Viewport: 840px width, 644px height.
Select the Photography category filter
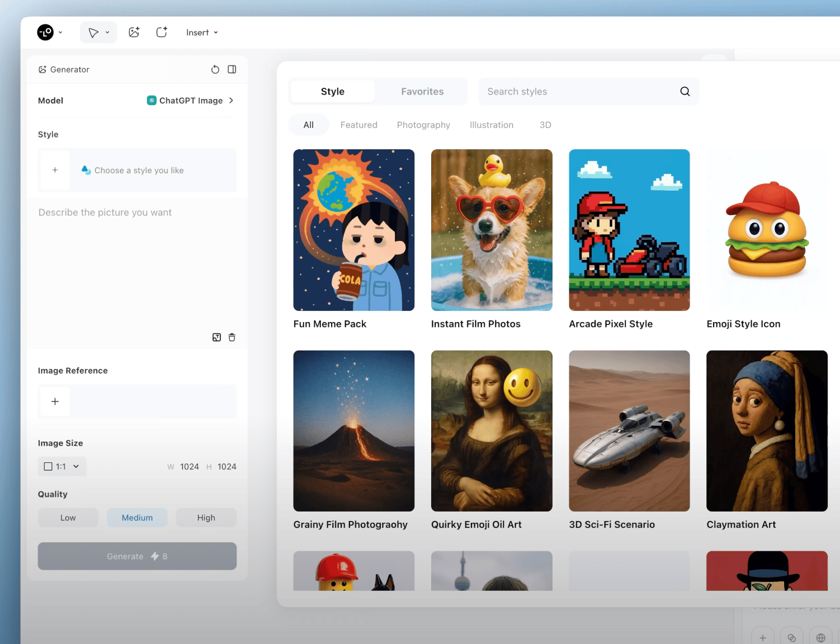click(x=423, y=125)
